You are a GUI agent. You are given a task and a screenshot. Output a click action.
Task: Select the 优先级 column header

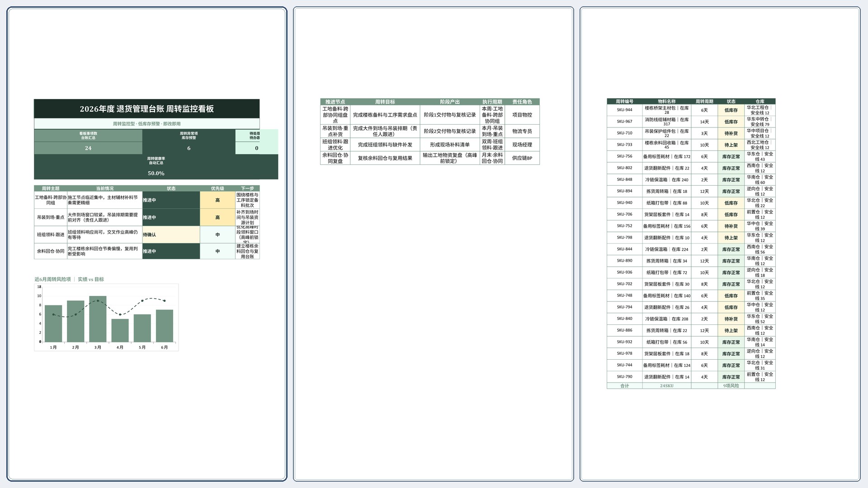click(x=217, y=188)
